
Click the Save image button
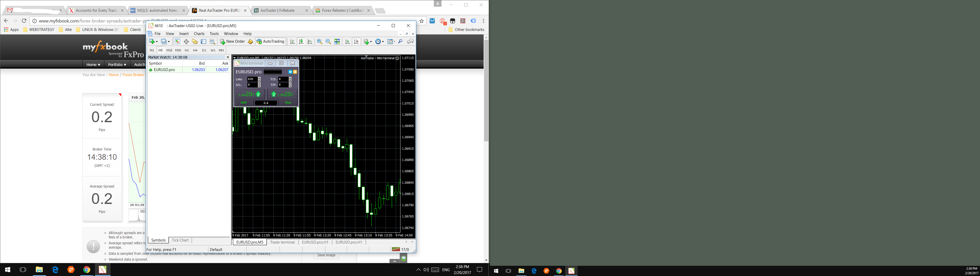[x=326, y=255]
